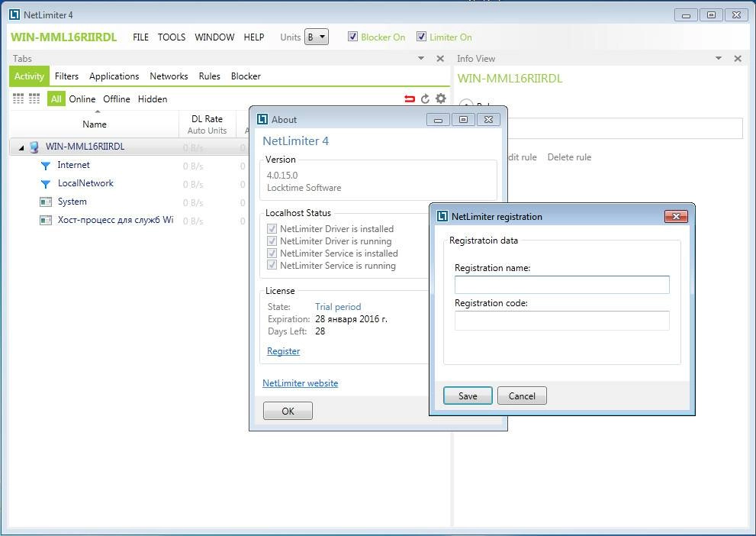Close the NetLimiter registration dialog
This screenshot has height=536, width=756.
tap(676, 216)
